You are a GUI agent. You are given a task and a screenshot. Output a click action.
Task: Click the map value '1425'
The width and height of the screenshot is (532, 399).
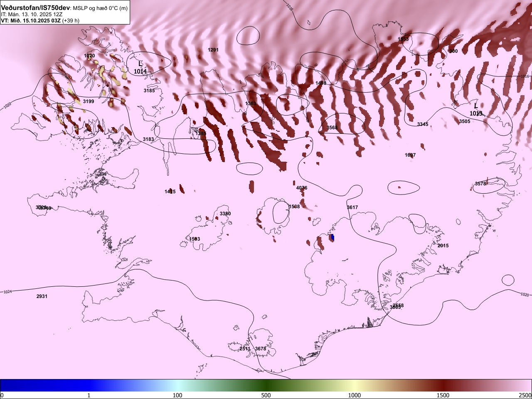[x=170, y=192]
